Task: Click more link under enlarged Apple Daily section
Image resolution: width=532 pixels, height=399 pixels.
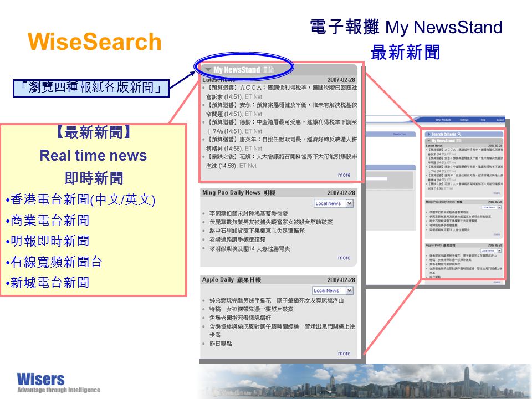Action: coord(344,354)
